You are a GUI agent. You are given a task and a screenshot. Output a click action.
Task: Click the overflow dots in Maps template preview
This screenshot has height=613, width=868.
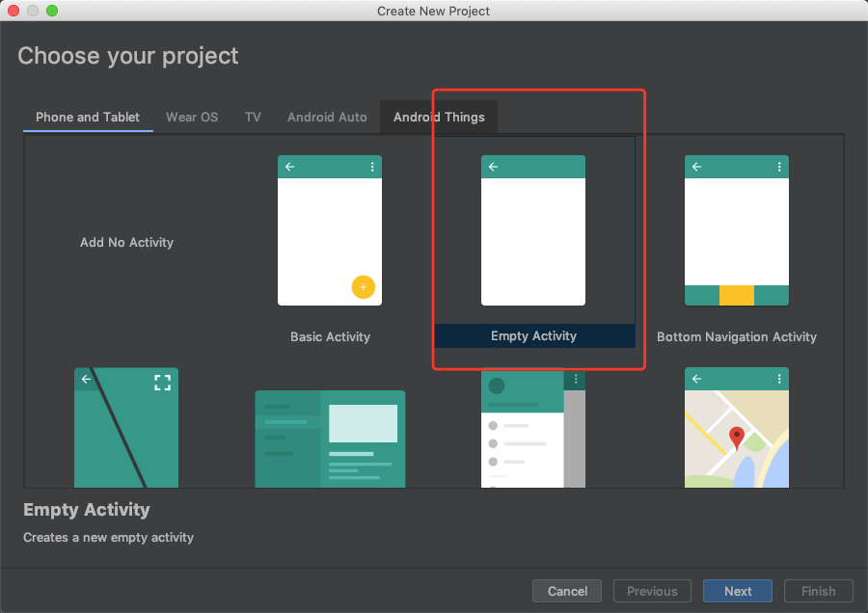pos(779,379)
